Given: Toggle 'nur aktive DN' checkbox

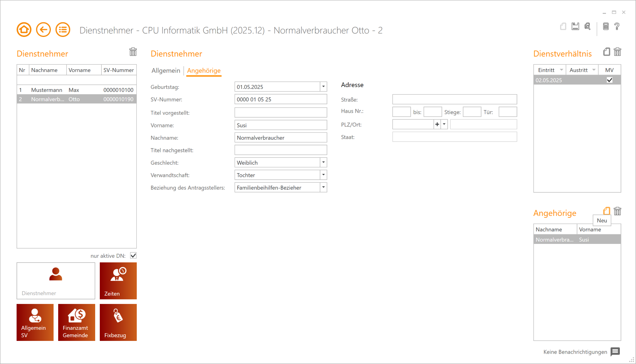Looking at the screenshot, I should (x=133, y=255).
